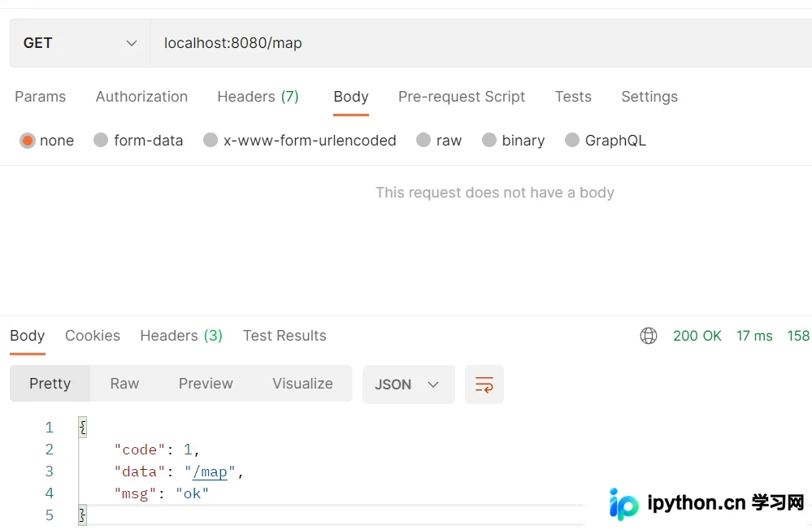Viewport: 812px width, 530px height.
Task: Open the GET method dropdown
Action: pyautogui.click(x=80, y=43)
